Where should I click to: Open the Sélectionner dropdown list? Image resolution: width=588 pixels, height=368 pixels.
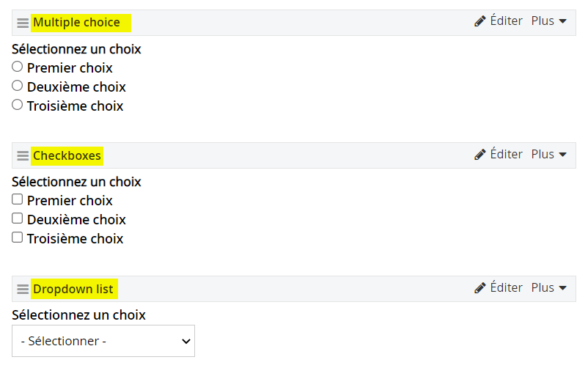(x=103, y=341)
